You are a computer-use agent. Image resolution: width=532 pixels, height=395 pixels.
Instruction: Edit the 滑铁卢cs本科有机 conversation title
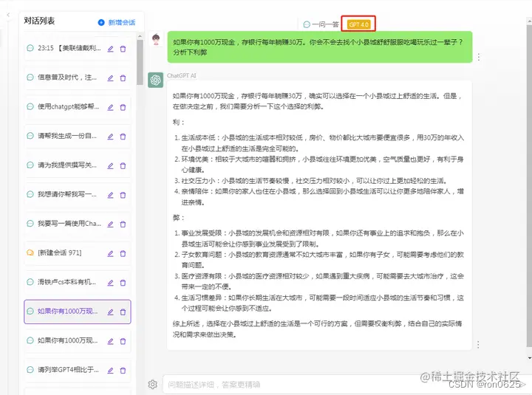[x=110, y=283]
